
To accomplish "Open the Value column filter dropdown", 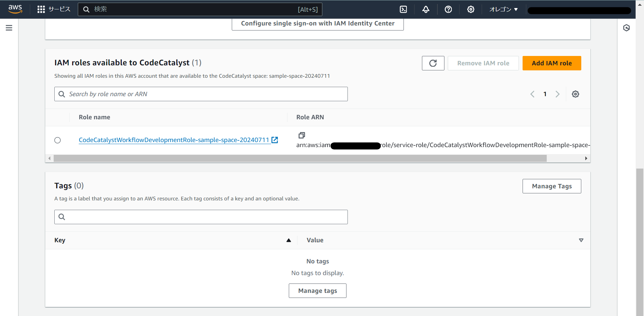I will 581,240.
